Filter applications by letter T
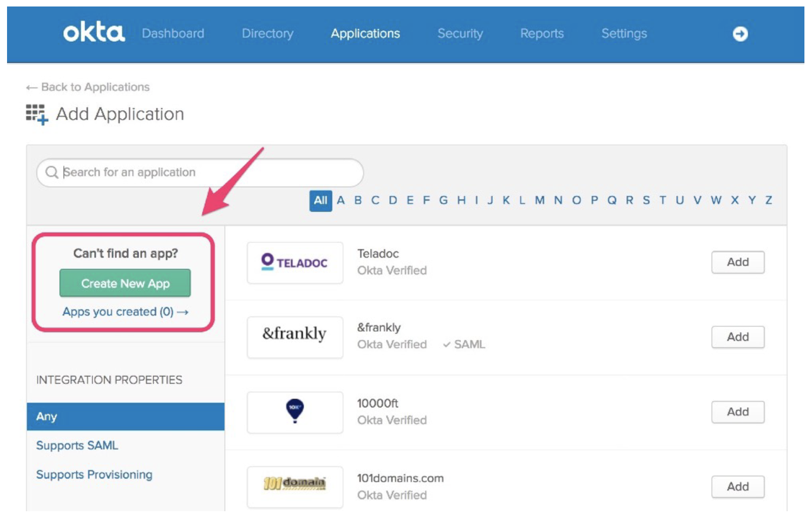Viewport: 812px width, 528px height. click(663, 201)
